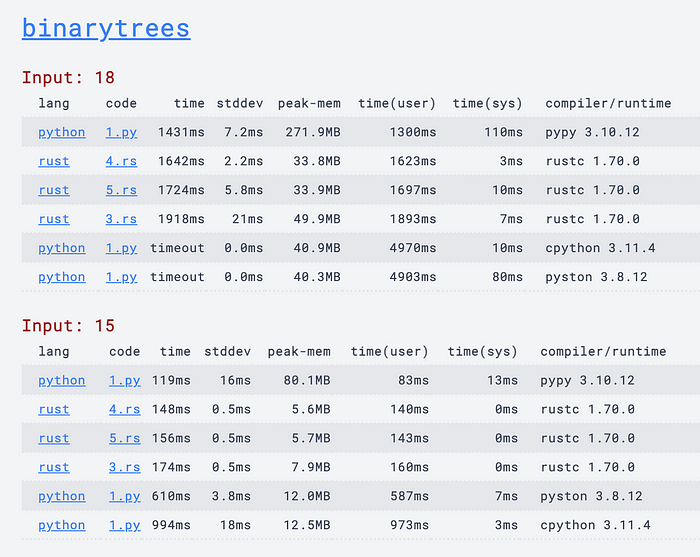Open 1.py code link in 119ms row
The image size is (700, 557).
point(125,380)
